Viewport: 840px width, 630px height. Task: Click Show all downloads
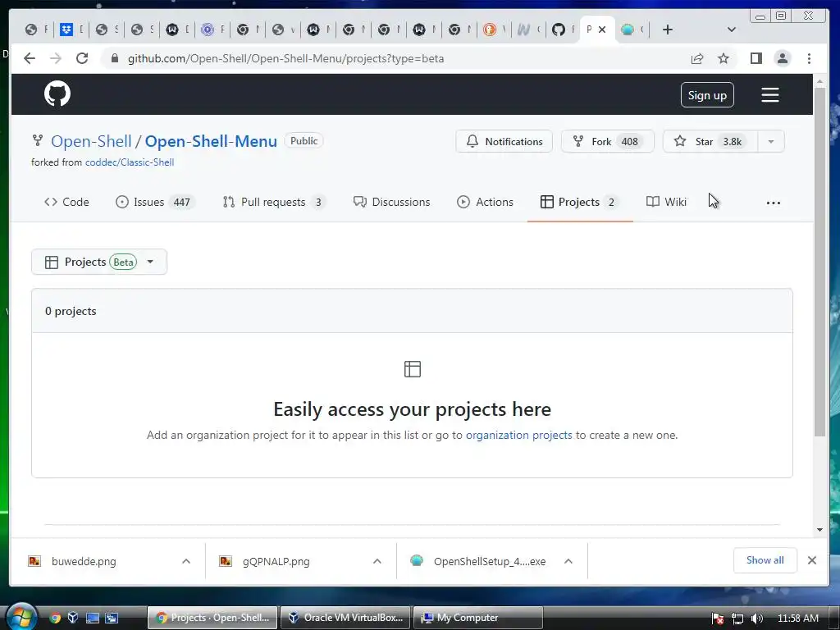point(765,560)
